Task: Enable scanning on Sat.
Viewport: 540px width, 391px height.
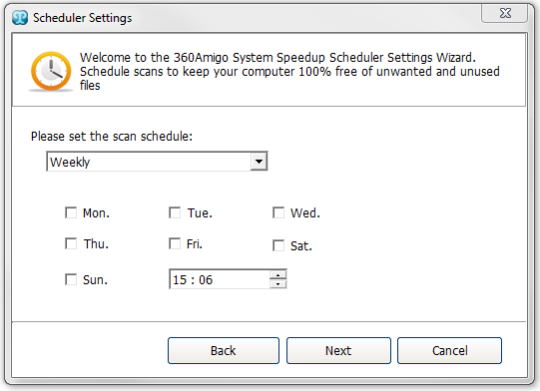Action: click(278, 246)
